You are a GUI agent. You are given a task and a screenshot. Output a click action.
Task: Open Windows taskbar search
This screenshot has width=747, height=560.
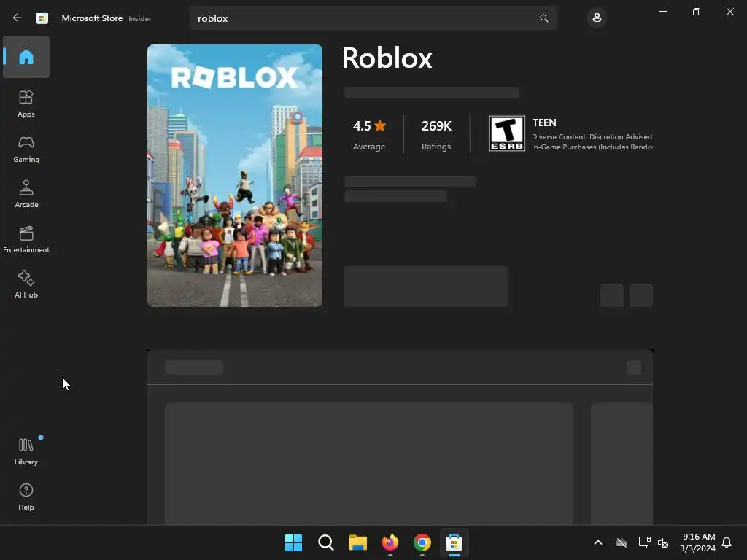(x=326, y=542)
